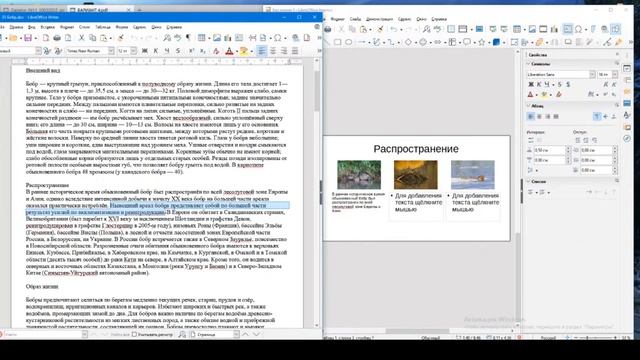Open Liberation Sans font dropdown in sidebar

coord(592,74)
